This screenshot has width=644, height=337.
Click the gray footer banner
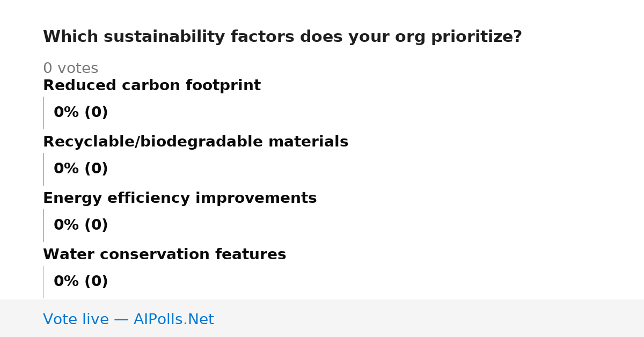click(322, 318)
